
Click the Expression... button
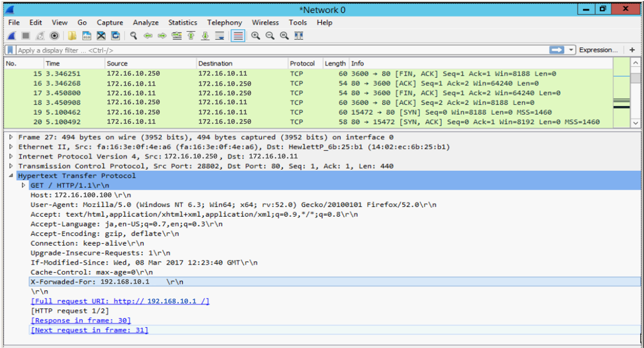pyautogui.click(x=598, y=50)
